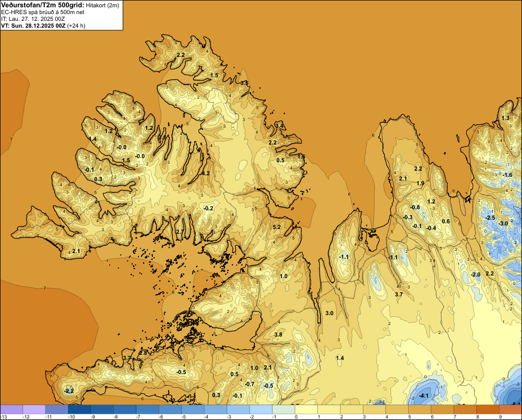522x420 pixels.
Task: Click the legend swatch between 0 and 1
Action: click(x=306, y=410)
